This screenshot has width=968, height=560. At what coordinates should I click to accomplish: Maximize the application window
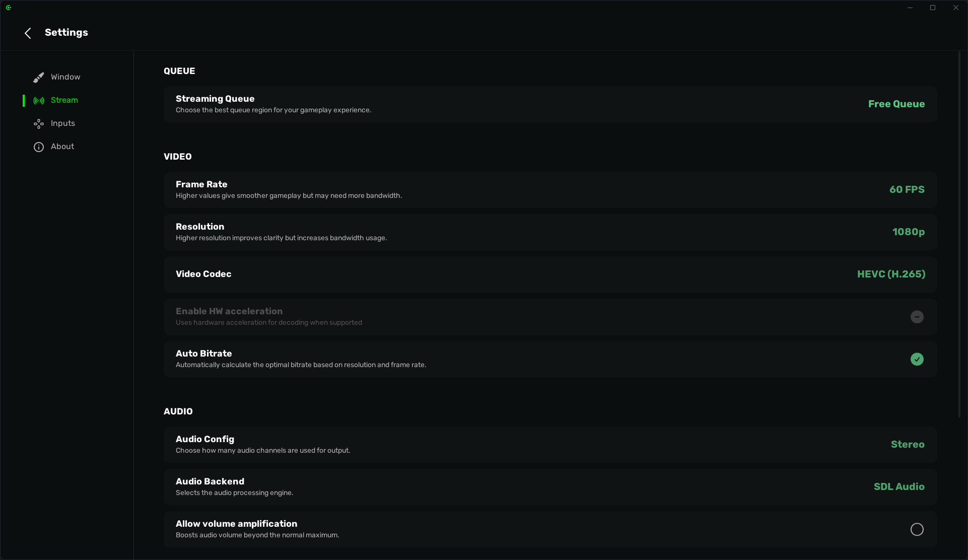(933, 8)
